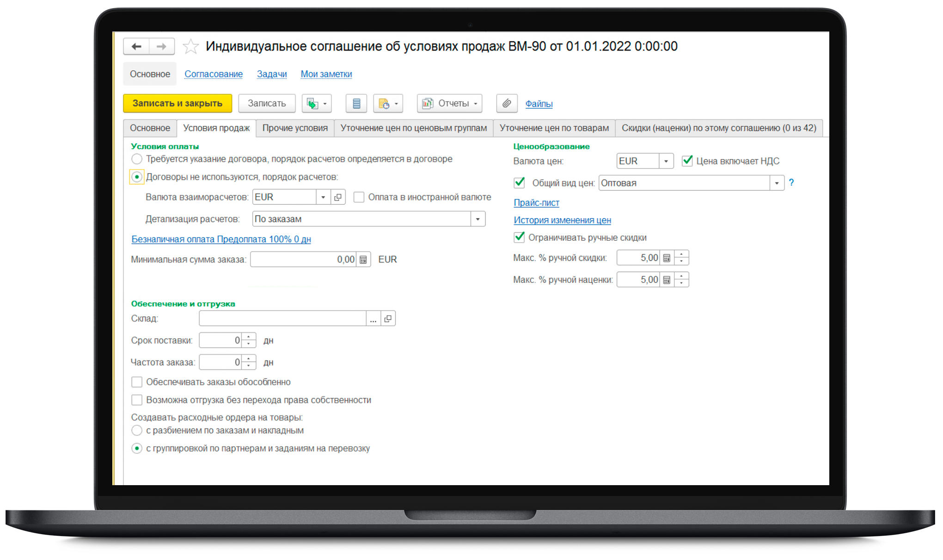Open the Файлы link
The image size is (943, 560).
(x=539, y=104)
